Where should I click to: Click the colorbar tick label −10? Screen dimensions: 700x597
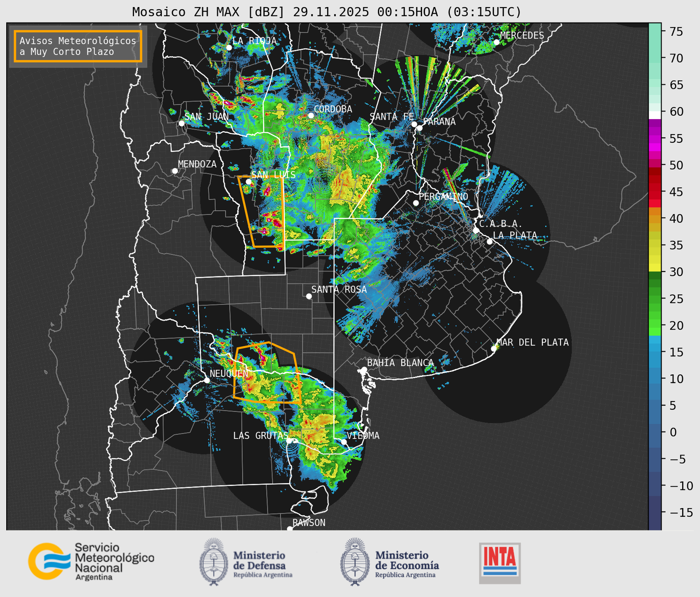click(681, 485)
